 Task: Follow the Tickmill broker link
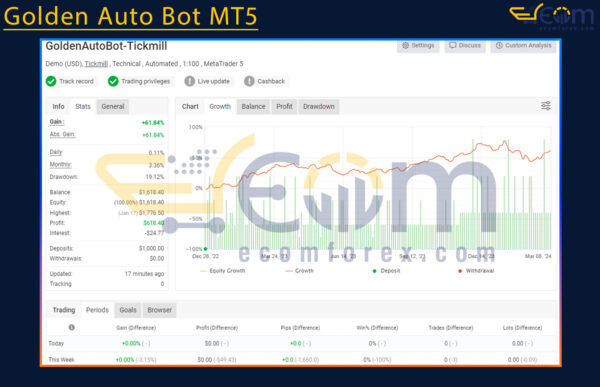coord(96,64)
